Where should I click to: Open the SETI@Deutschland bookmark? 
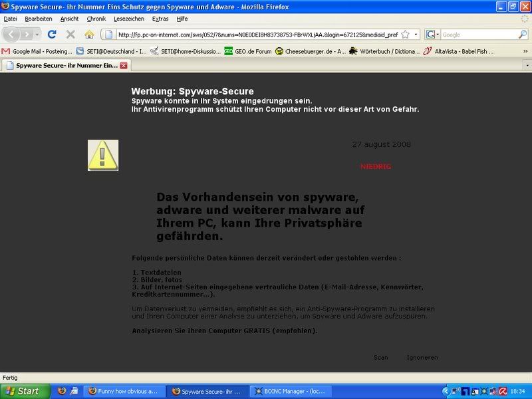pyautogui.click(x=111, y=51)
